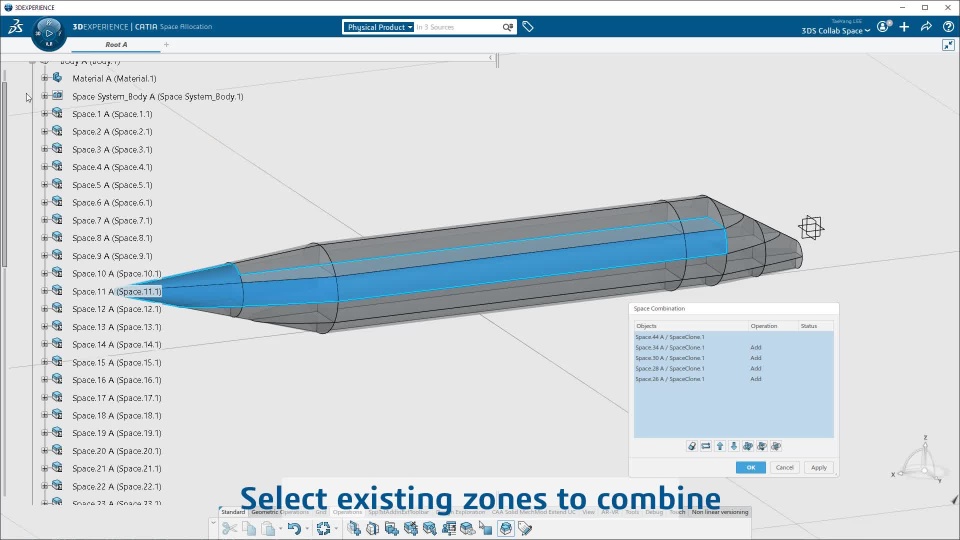This screenshot has width=960, height=540.
Task: Click Apply in Space Combination dialog
Action: pos(819,467)
